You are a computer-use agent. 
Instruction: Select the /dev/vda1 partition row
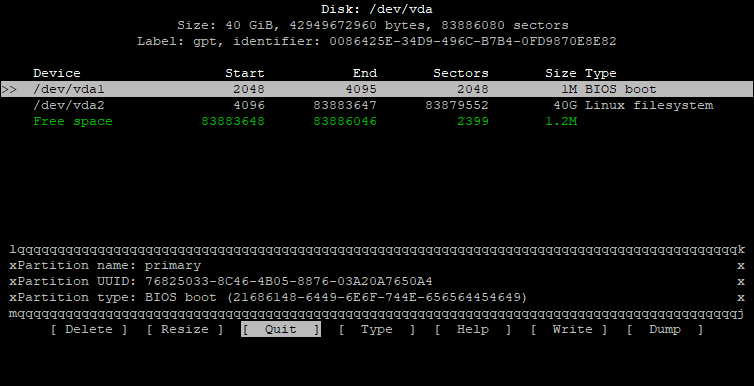(x=377, y=89)
